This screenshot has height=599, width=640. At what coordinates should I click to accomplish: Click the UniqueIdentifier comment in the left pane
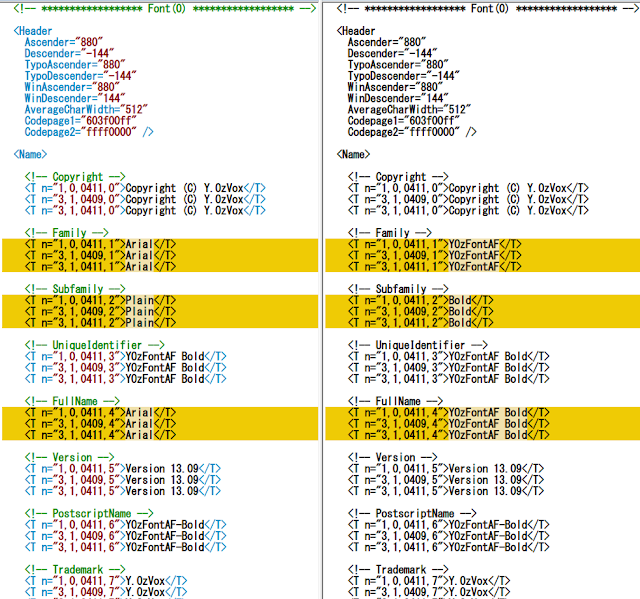[x=94, y=345]
